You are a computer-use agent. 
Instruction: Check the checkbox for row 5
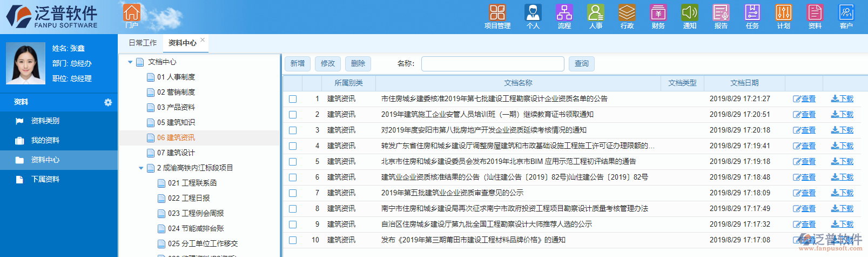(293, 162)
